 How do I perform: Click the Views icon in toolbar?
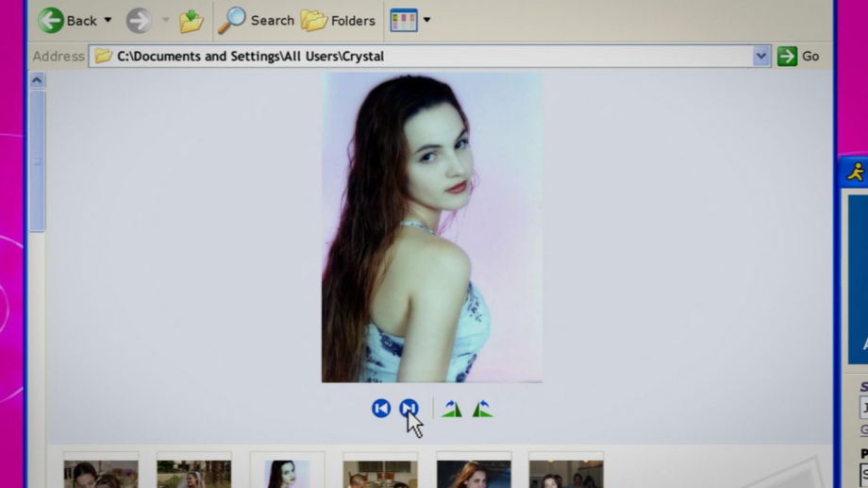point(404,21)
